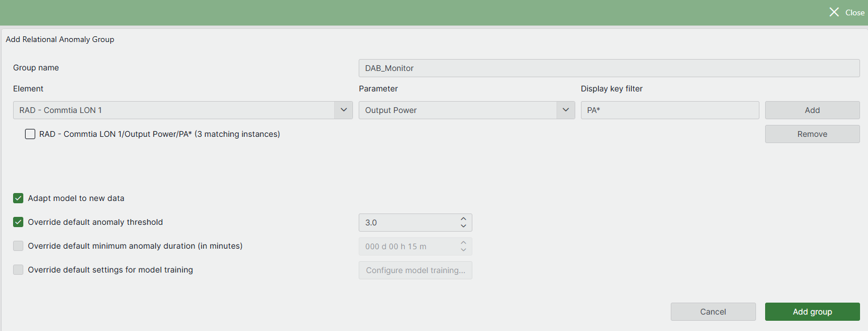
Task: Disable Adapt model to new data
Action: tap(18, 198)
